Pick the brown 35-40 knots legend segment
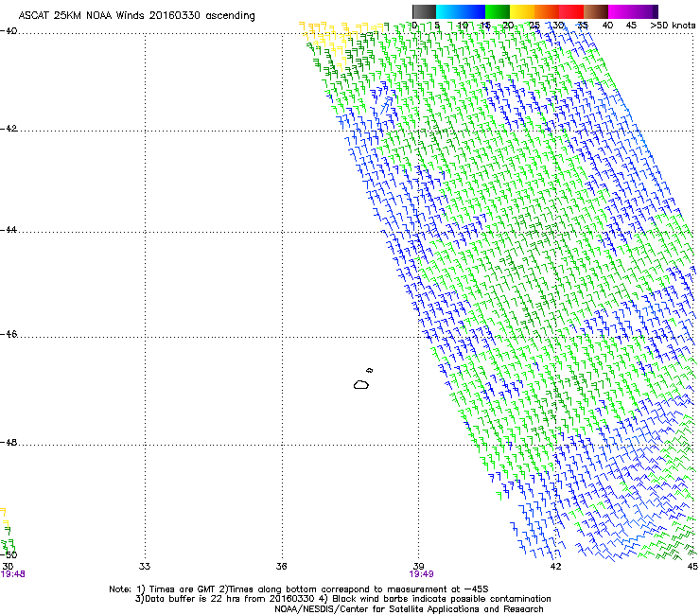This screenshot has height=615, width=700. pyautogui.click(x=596, y=11)
